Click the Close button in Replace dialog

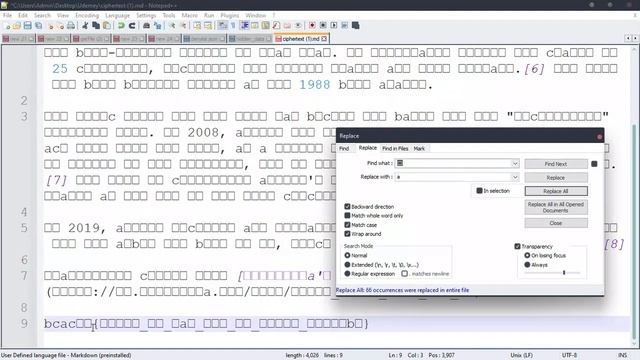(556, 223)
